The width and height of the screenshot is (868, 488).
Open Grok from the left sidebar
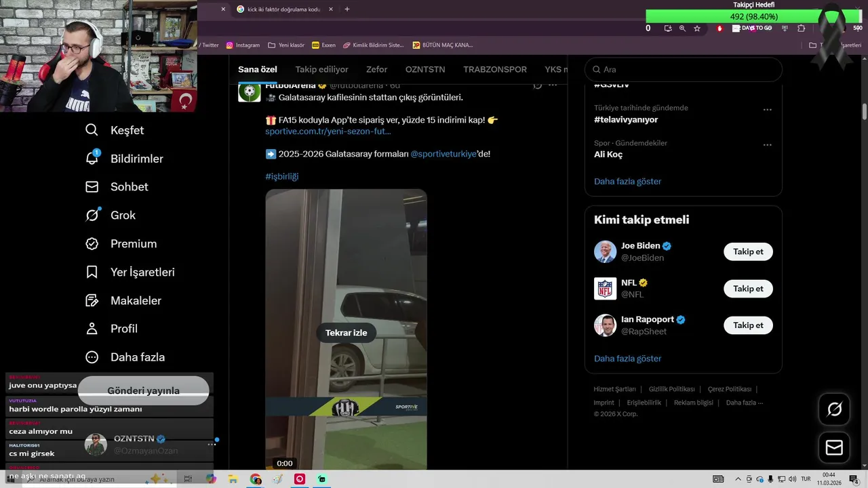[x=111, y=216]
